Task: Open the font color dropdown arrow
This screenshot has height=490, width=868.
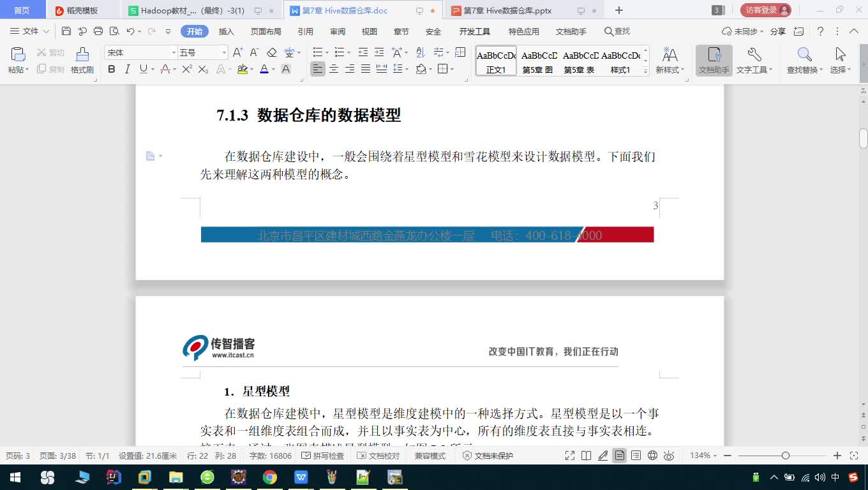Action: pyautogui.click(x=273, y=70)
